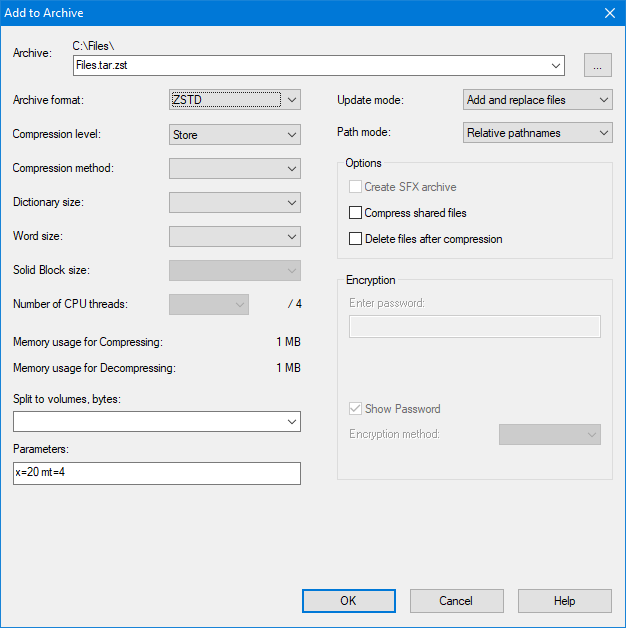This screenshot has height=628, width=626.
Task: Open the Solid Block size dropdown
Action: [235, 271]
